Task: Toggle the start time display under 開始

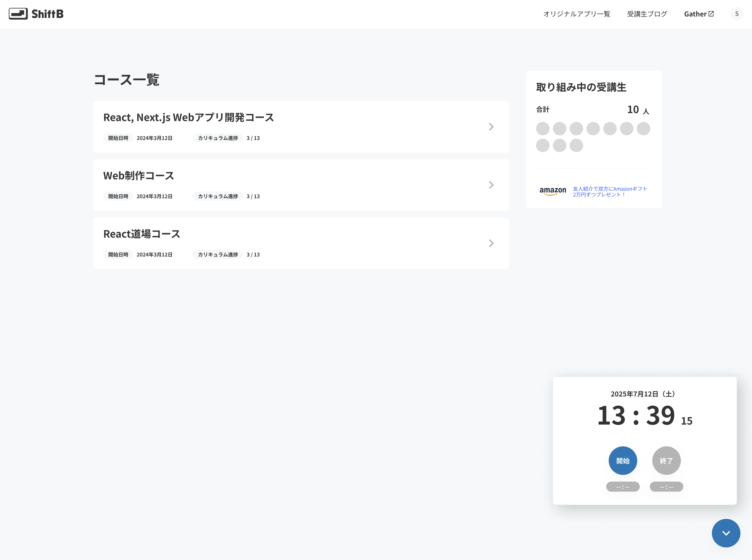Action: 622,487
